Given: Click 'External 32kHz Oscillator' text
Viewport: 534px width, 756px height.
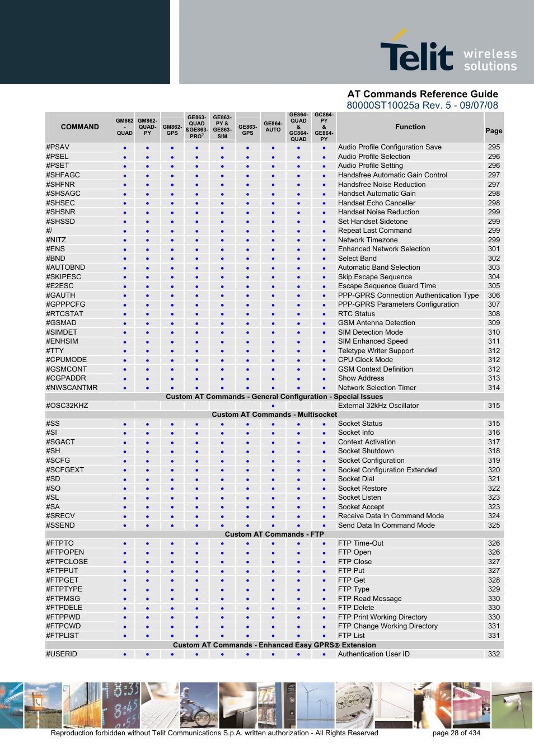Looking at the screenshot, I should pyautogui.click(x=378, y=406).
